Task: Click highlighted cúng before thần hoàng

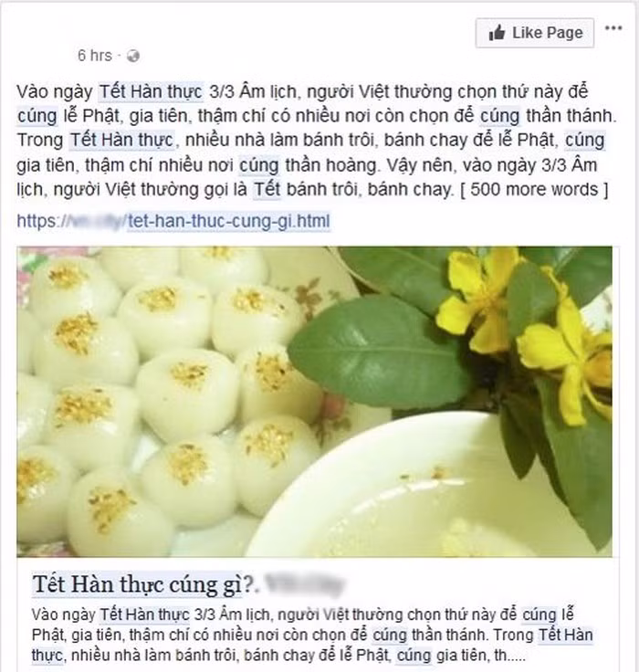Action: [x=259, y=165]
